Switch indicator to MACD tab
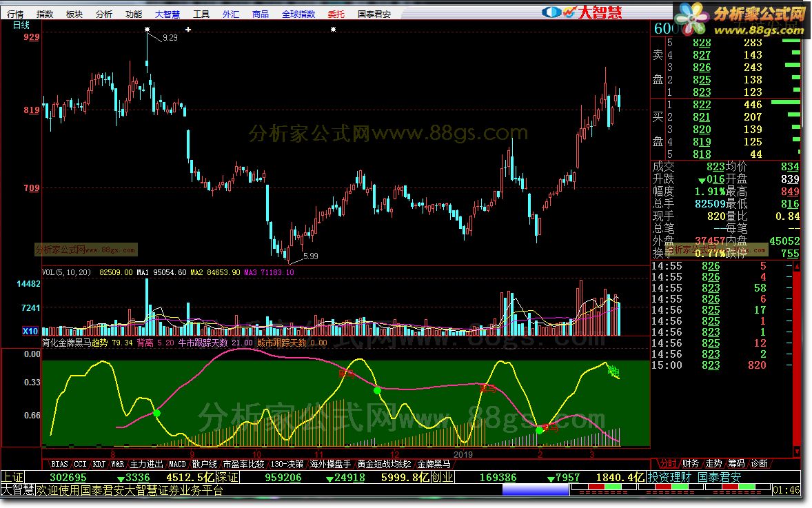 [177, 464]
